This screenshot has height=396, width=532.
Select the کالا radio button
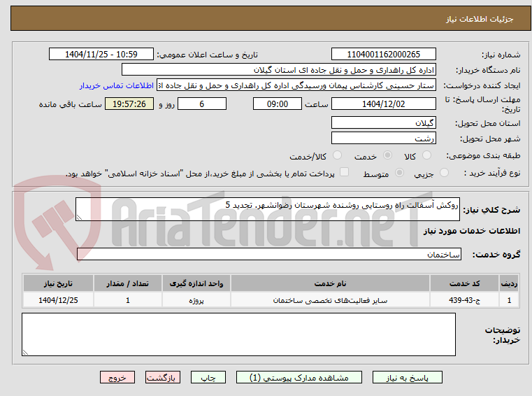426,155
